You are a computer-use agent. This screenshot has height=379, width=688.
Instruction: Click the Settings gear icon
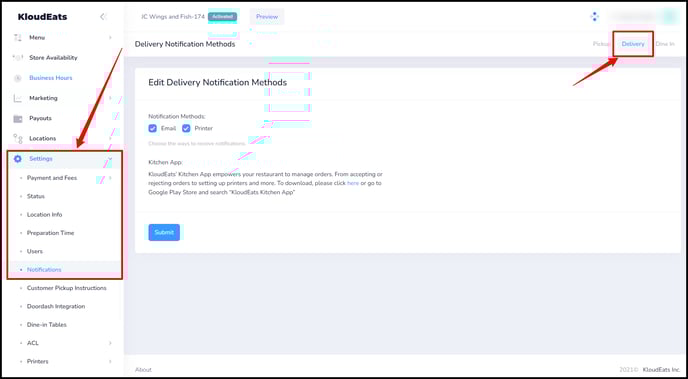pos(18,159)
